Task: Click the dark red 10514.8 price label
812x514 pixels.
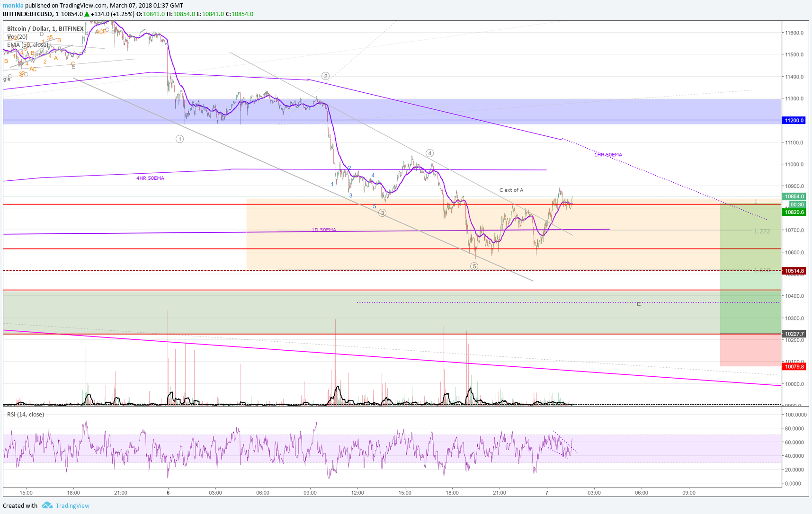Action: click(794, 271)
